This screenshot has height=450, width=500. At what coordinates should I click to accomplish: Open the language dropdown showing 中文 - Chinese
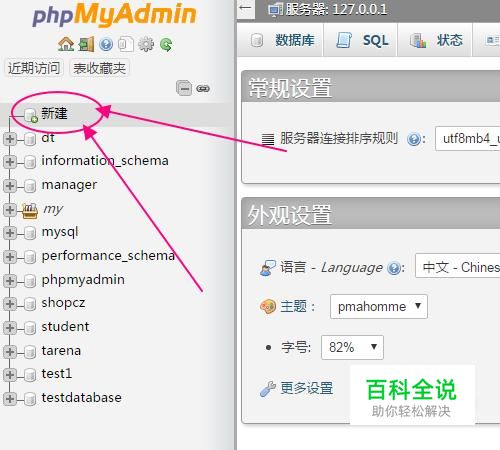click(x=457, y=266)
